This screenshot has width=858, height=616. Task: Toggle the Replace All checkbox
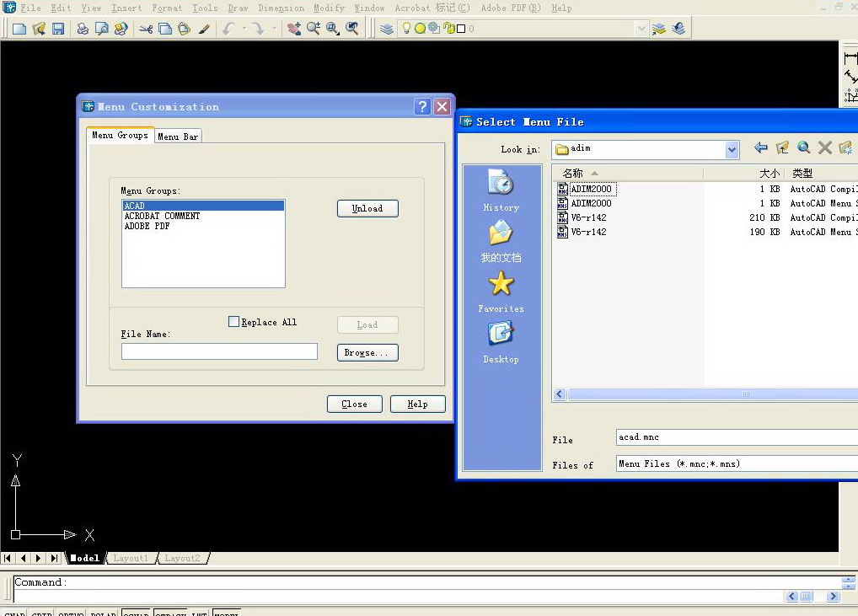(233, 322)
